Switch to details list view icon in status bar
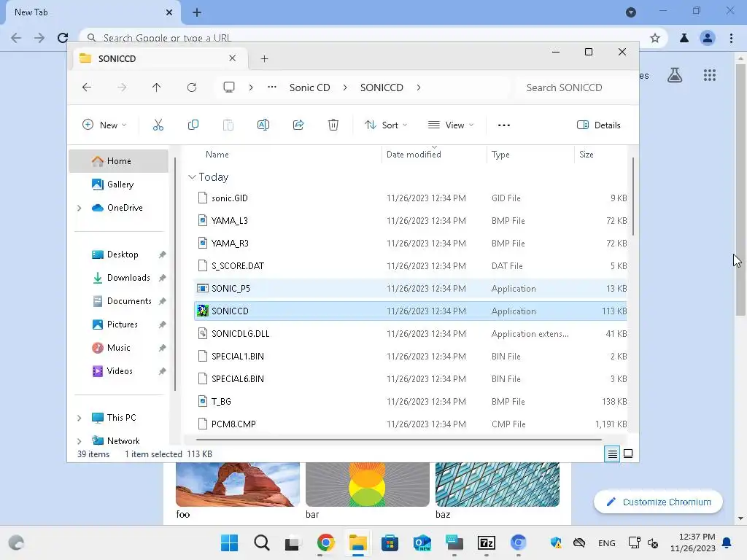 (612, 454)
